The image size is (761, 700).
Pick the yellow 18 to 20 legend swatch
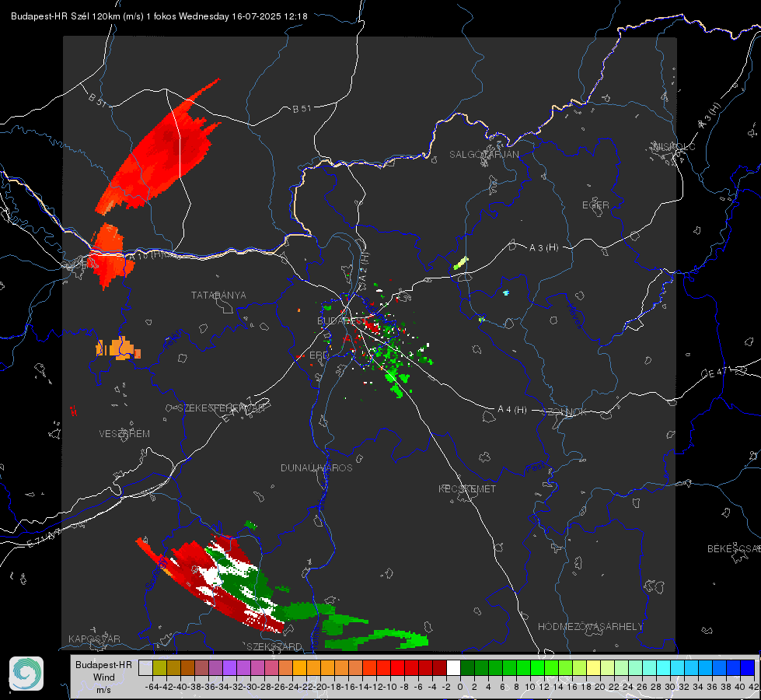click(x=593, y=667)
